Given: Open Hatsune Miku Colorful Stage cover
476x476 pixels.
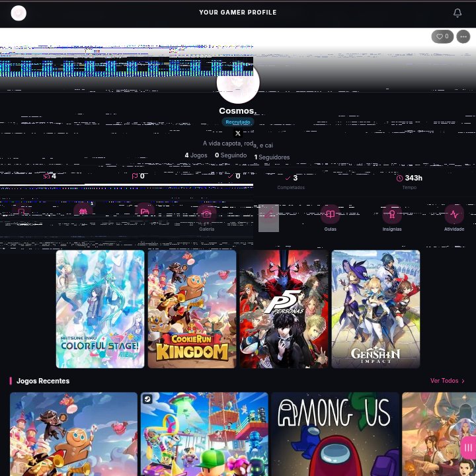Looking at the screenshot, I should [100, 309].
